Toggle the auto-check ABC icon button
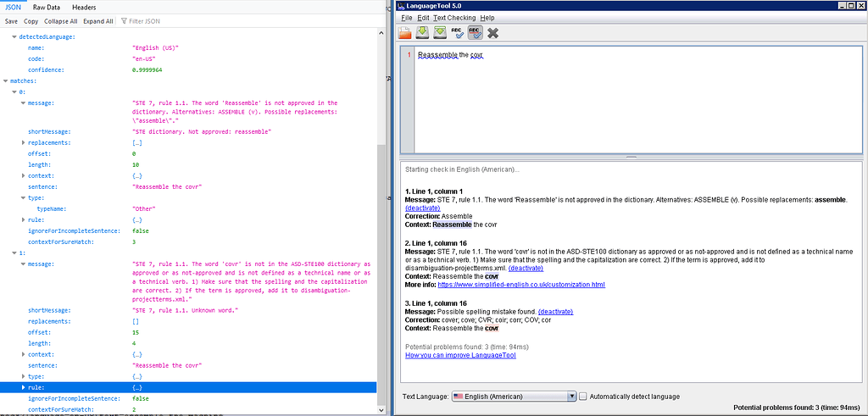The width and height of the screenshot is (868, 416). 475,33
